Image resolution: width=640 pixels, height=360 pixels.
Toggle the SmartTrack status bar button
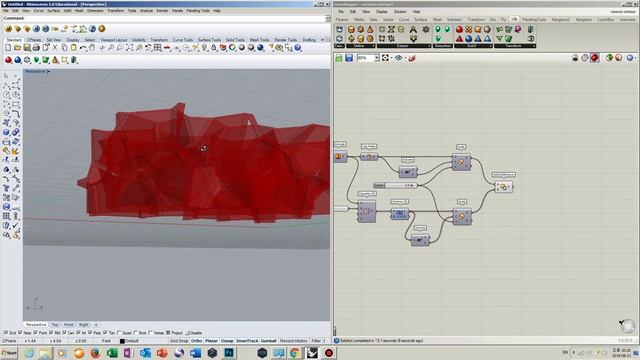tap(247, 341)
